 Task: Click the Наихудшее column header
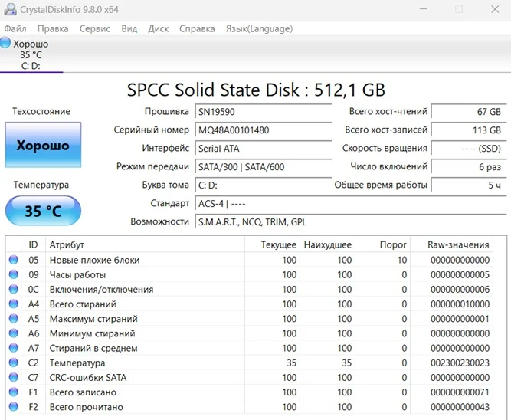pos(328,244)
